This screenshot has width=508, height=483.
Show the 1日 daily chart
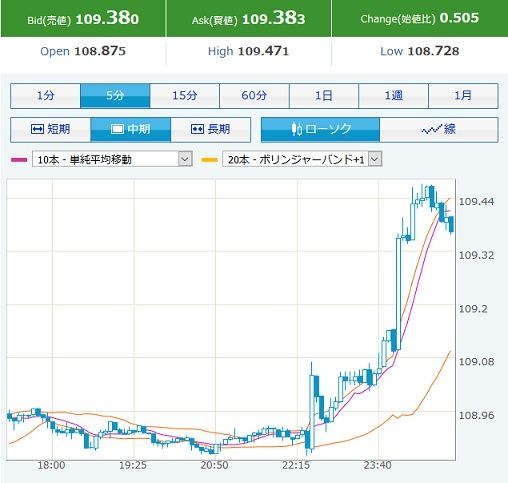click(x=324, y=96)
